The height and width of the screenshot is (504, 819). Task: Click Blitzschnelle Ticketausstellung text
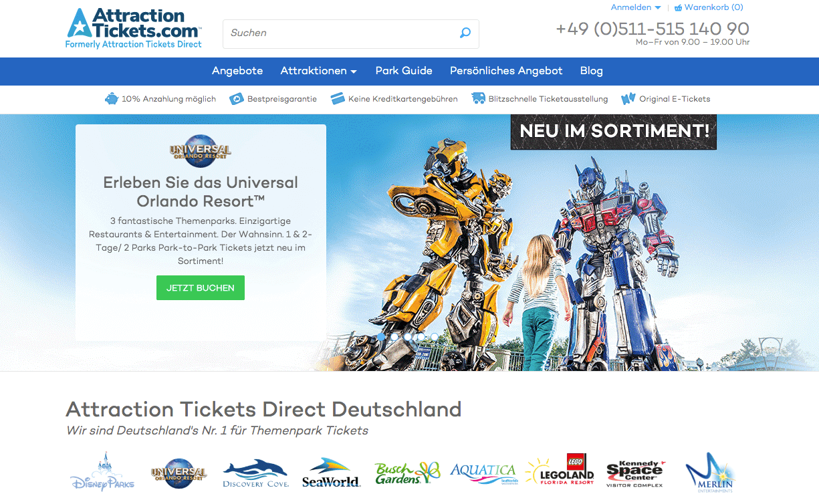548,99
